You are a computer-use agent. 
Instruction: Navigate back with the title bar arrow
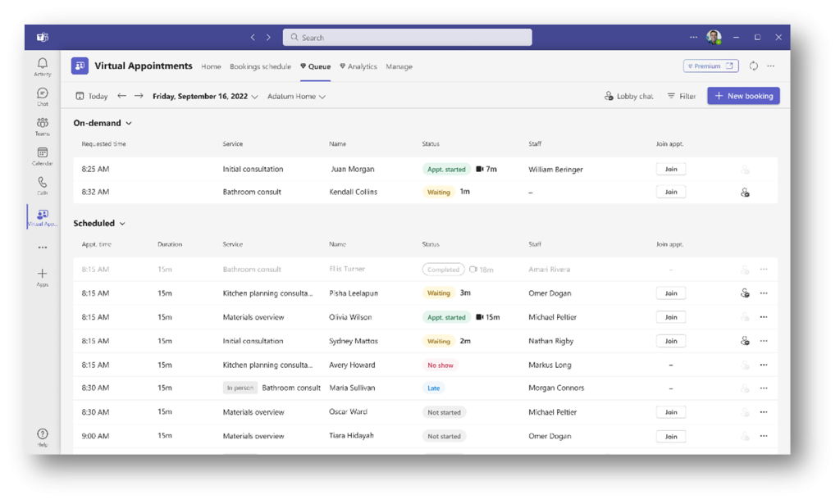(x=253, y=38)
